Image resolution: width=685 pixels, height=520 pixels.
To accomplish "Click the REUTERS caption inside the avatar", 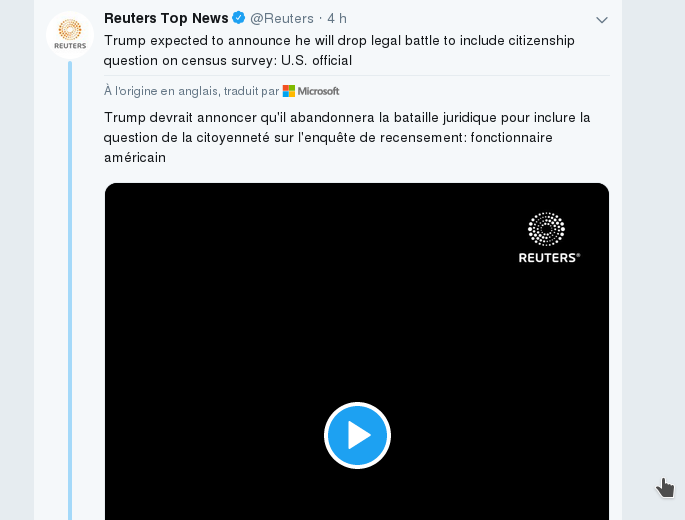I will tap(70, 46).
